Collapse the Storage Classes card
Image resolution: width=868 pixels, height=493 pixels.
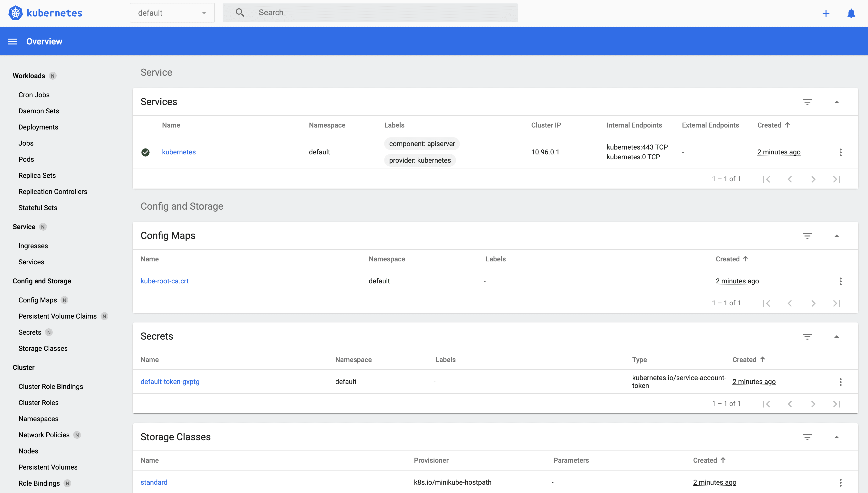(837, 437)
